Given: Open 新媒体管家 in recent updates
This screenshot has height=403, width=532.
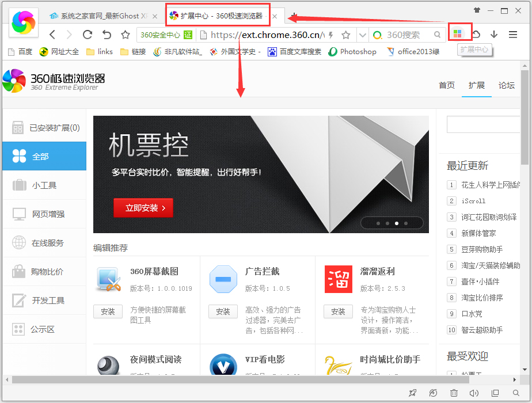Looking at the screenshot, I should click(x=478, y=233).
